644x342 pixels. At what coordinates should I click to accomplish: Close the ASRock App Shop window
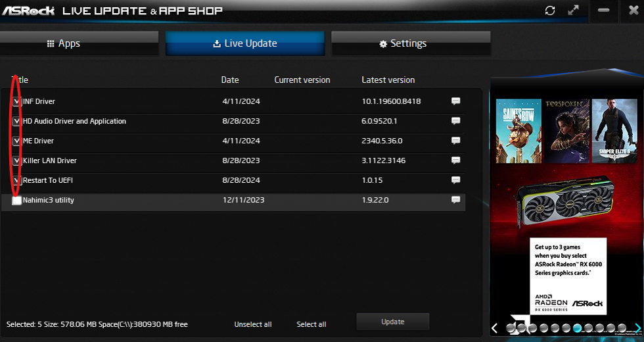point(633,11)
